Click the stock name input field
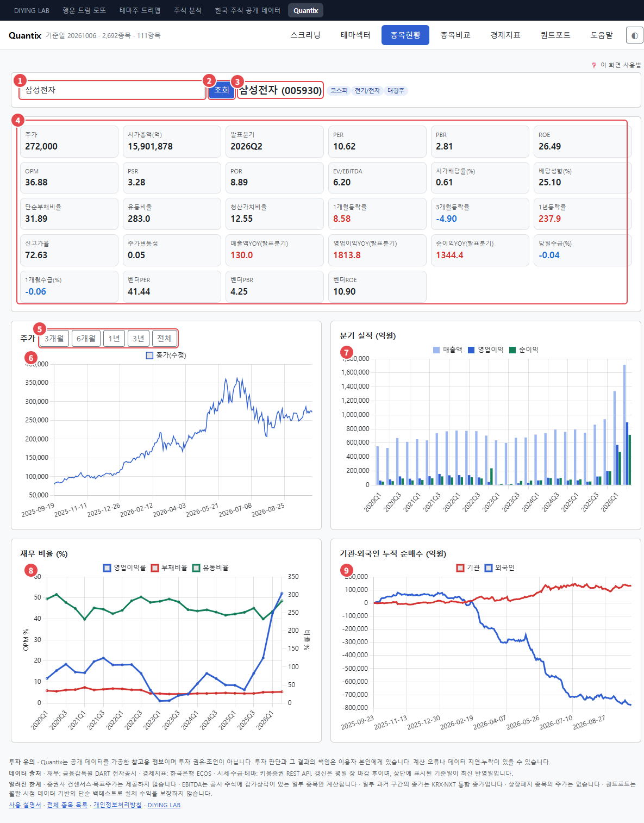The height and width of the screenshot is (823, 644). pyautogui.click(x=112, y=90)
